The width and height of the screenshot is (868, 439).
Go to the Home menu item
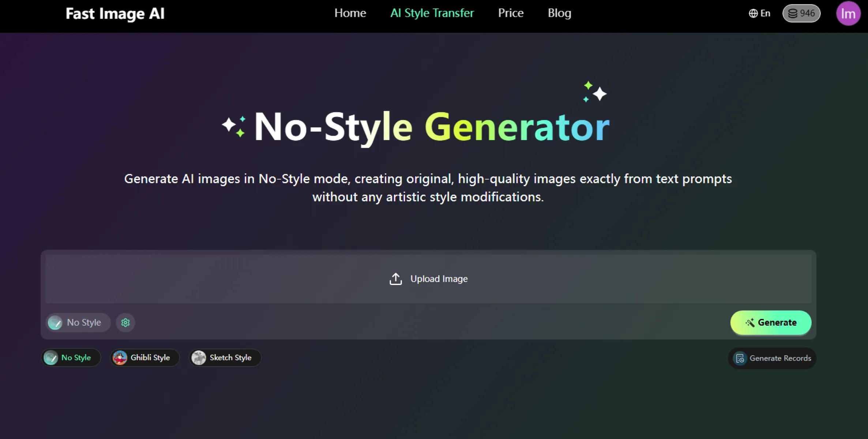350,13
